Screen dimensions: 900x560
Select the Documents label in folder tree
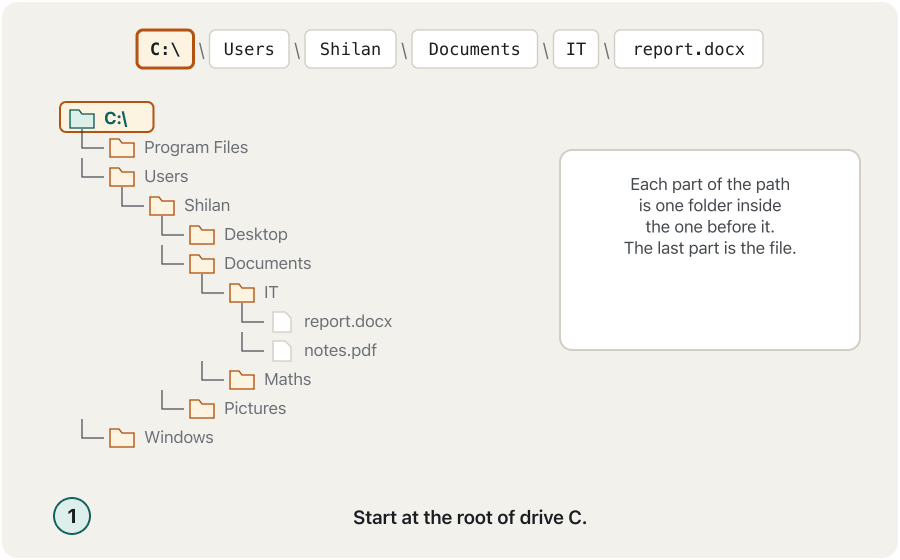(x=267, y=263)
